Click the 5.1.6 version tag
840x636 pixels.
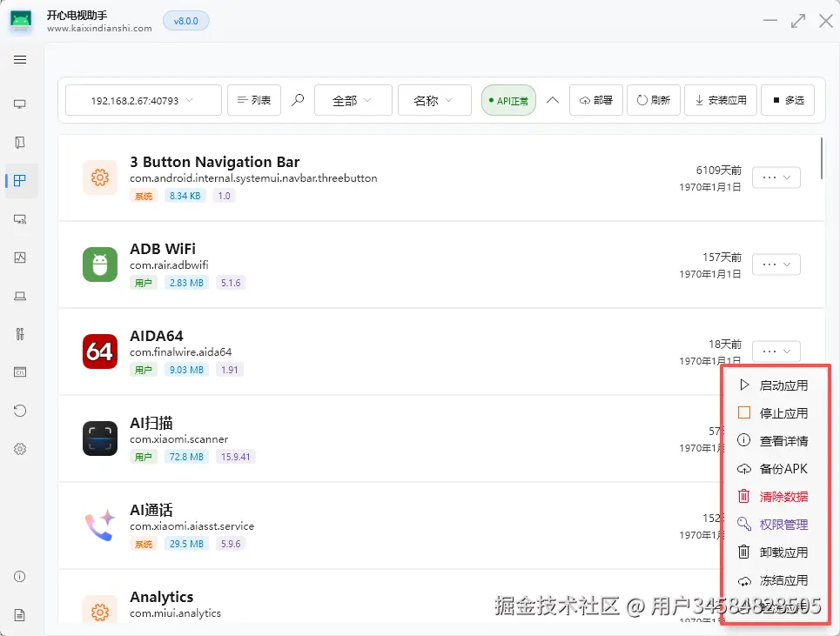click(231, 283)
